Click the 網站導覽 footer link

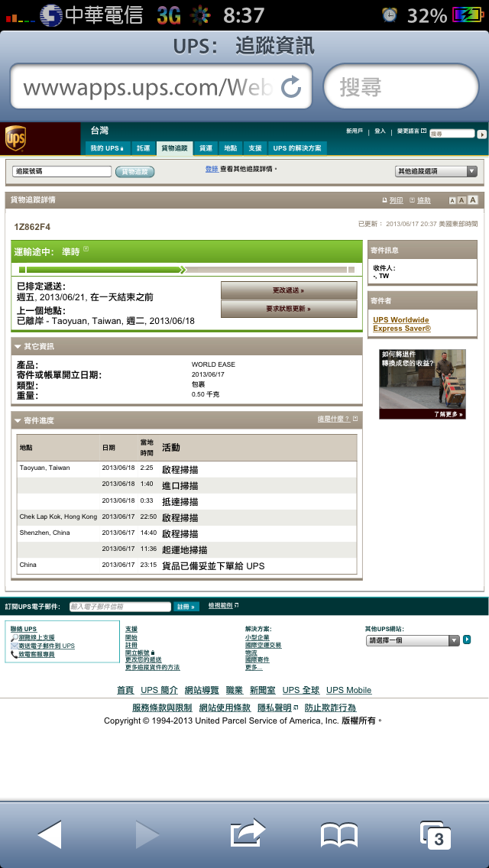[x=202, y=690]
